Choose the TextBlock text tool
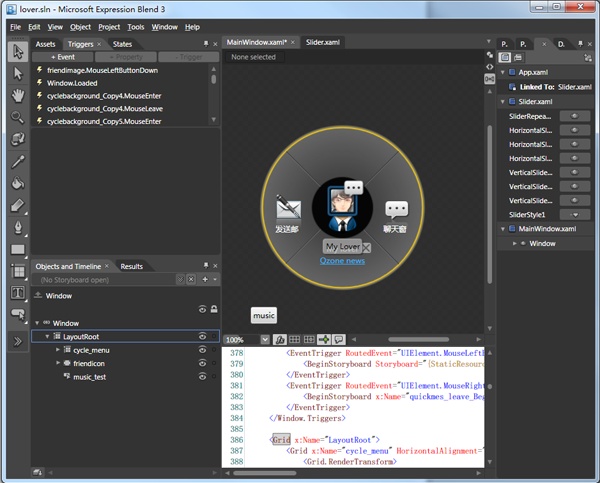The width and height of the screenshot is (600, 483). click(17, 293)
